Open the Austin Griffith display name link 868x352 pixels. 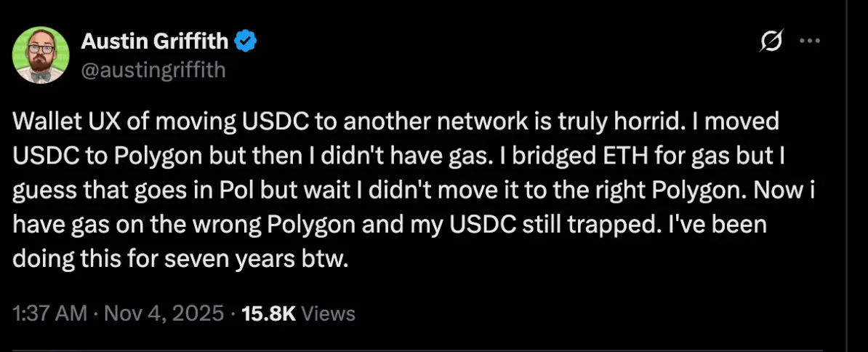154,43
